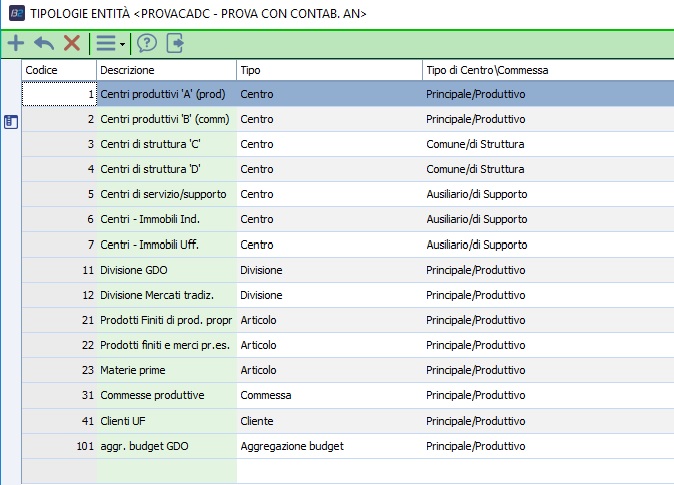This screenshot has height=485, width=674.
Task: Click the green plus New record icon
Action: (16, 43)
